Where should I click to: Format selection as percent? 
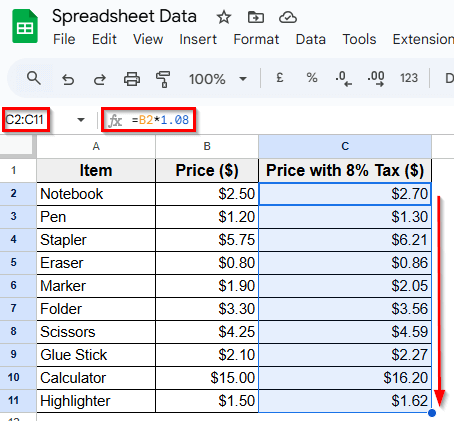point(312,78)
